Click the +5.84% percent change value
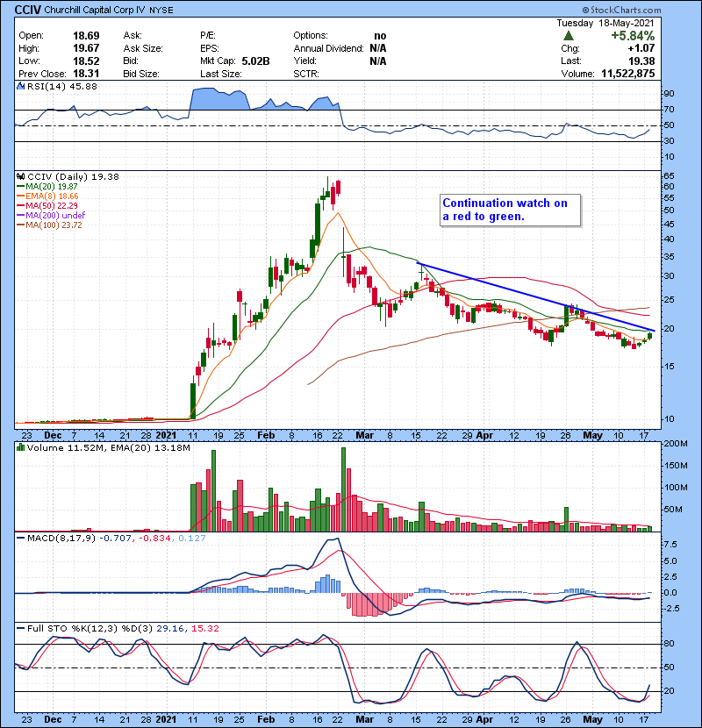This screenshot has width=702, height=728. pyautogui.click(x=633, y=36)
